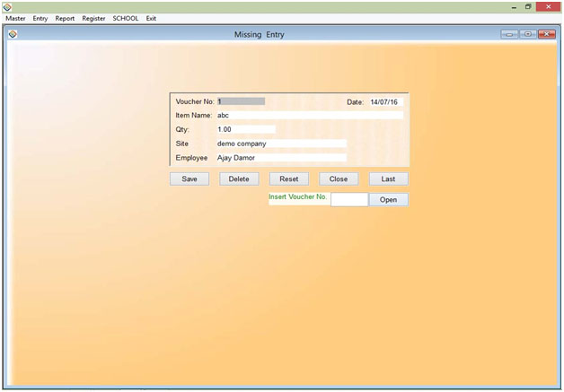Click the Open button
This screenshot has width=564, height=392.
(388, 199)
